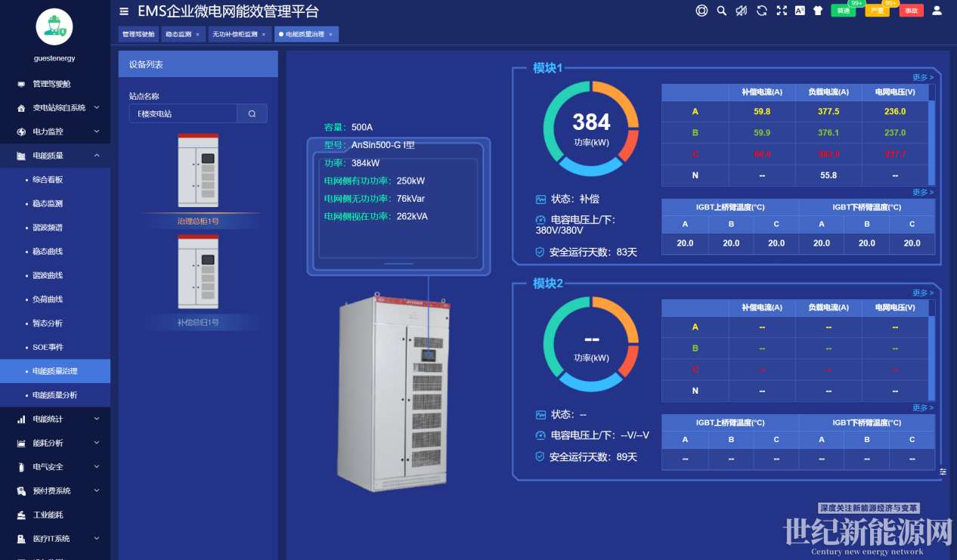Collapse 电能质量 sidebar menu
Screen dimensions: 957x560
[55, 156]
